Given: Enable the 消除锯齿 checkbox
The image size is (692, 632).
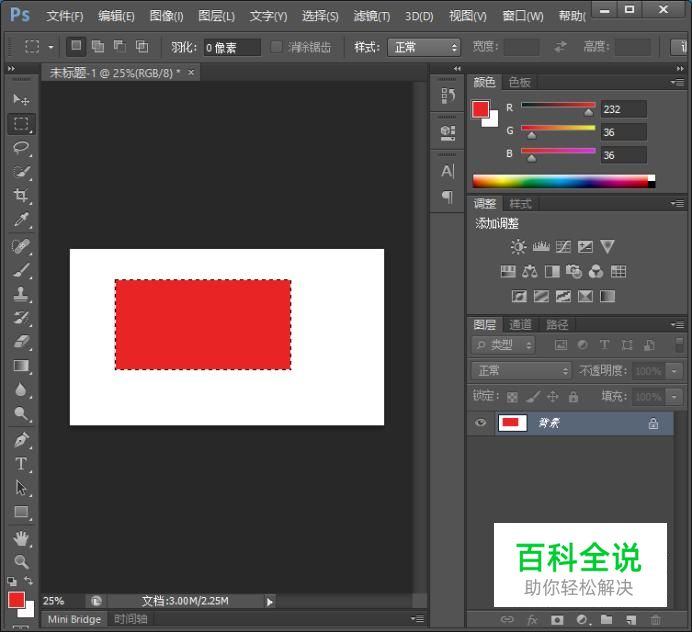Looking at the screenshot, I should point(277,47).
